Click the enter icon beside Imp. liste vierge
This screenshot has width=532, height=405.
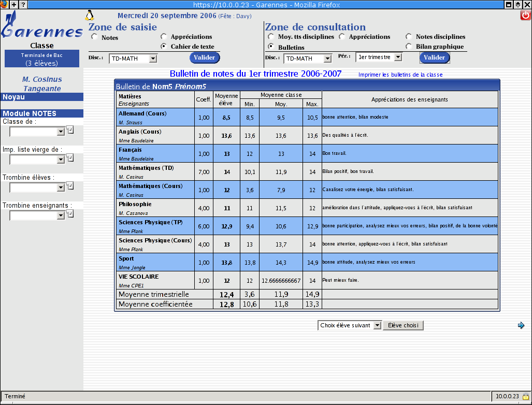(70, 157)
